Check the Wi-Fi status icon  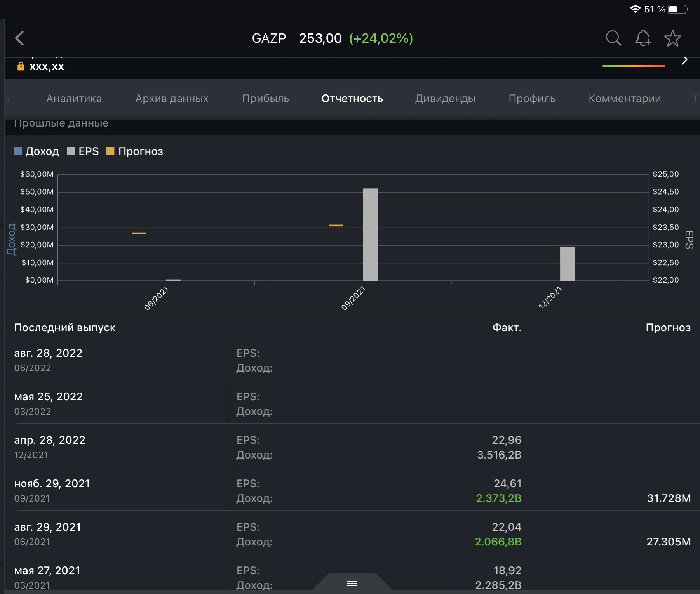(x=635, y=9)
